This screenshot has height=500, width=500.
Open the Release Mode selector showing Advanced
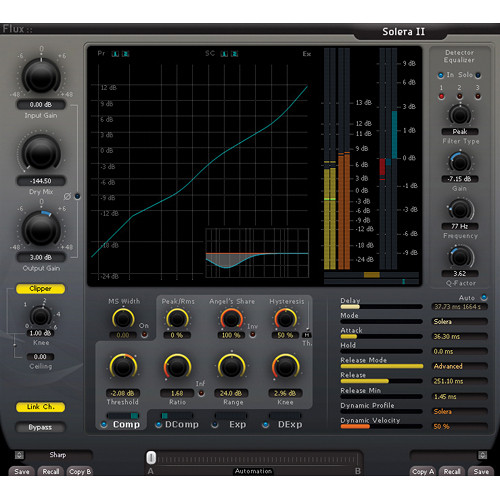click(x=460, y=366)
